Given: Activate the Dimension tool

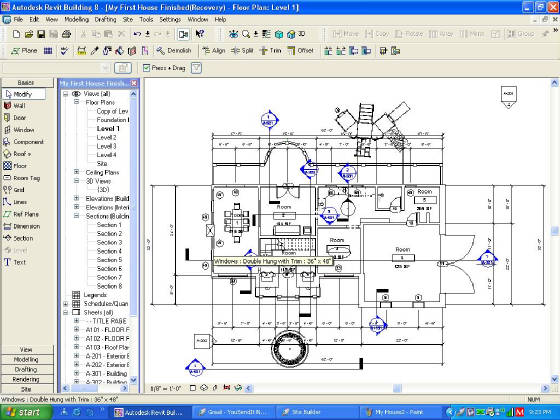Looking at the screenshot, I should click(x=22, y=226).
